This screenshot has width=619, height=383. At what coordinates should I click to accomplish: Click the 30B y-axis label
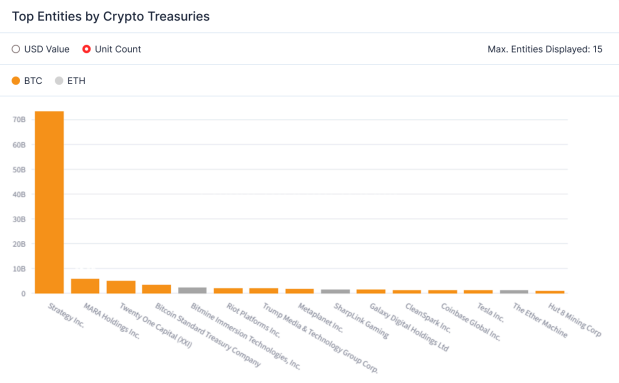click(19, 220)
